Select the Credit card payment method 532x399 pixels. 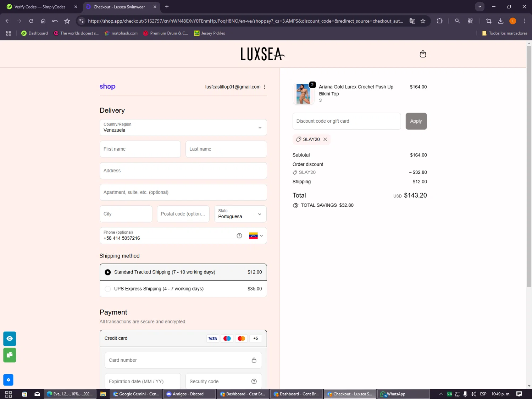click(183, 338)
